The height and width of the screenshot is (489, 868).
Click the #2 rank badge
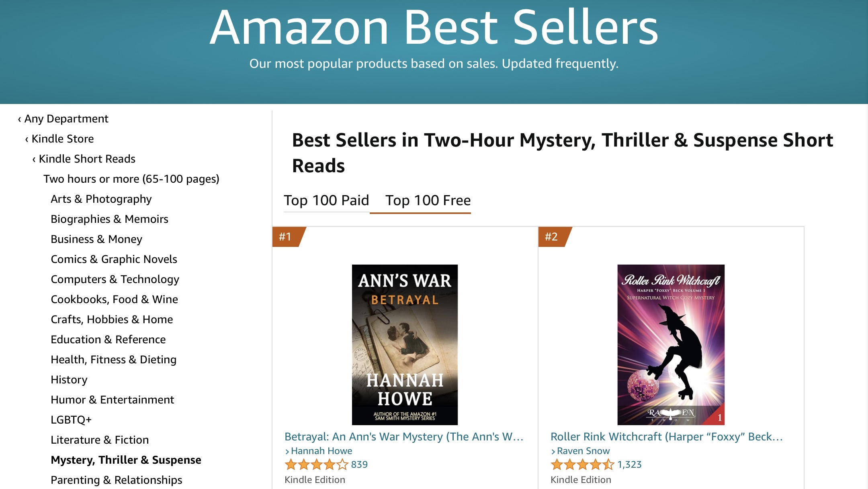click(x=552, y=237)
